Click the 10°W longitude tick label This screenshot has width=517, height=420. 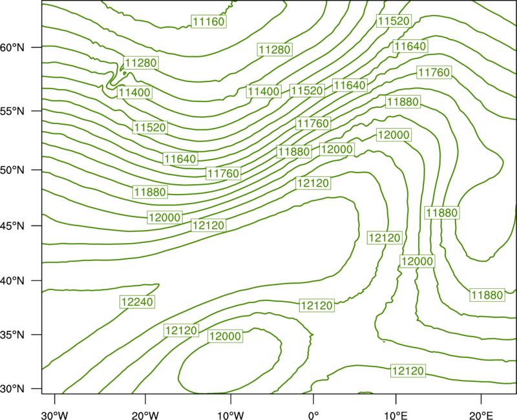point(231,415)
